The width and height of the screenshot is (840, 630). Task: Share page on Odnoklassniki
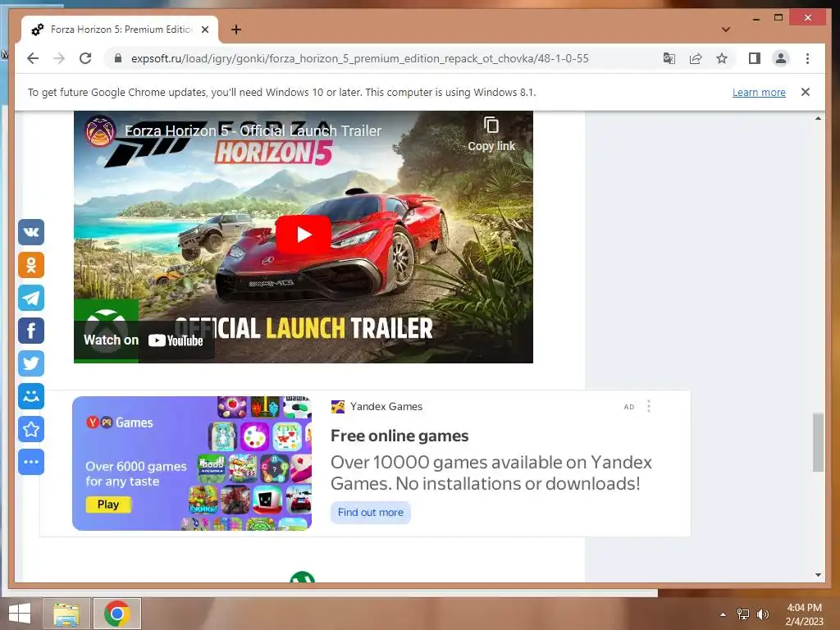click(31, 265)
